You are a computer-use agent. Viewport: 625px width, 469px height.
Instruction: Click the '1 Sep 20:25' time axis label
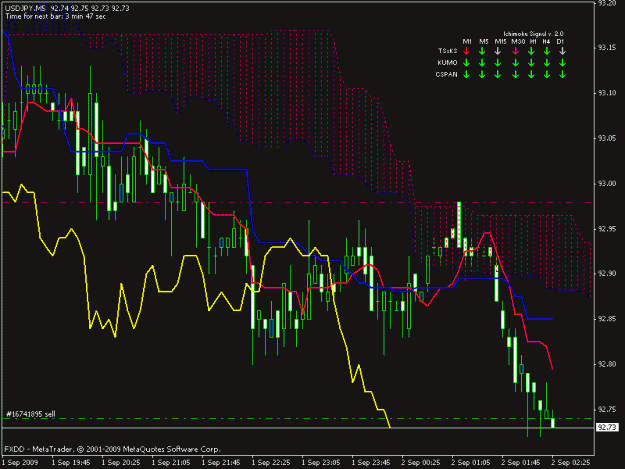coord(121,463)
